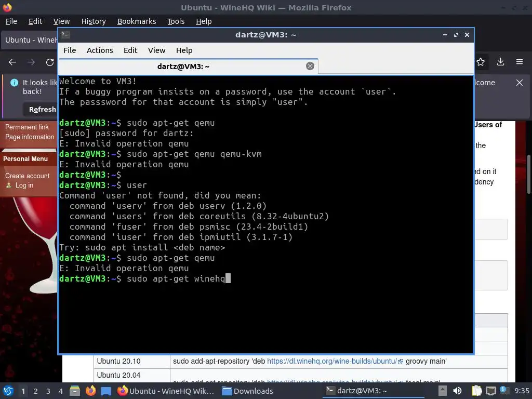
Task: Close the dartz@VM3 terminal tab
Action: tap(310, 66)
